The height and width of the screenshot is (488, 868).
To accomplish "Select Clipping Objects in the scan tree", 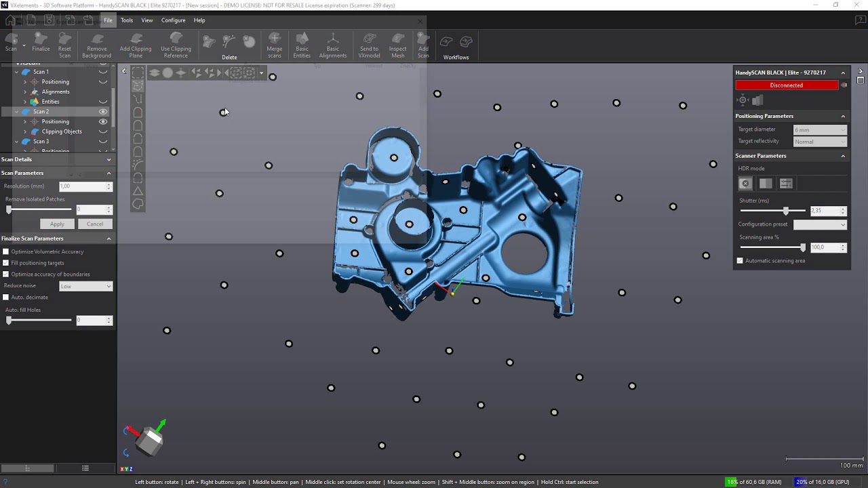I will (x=62, y=131).
